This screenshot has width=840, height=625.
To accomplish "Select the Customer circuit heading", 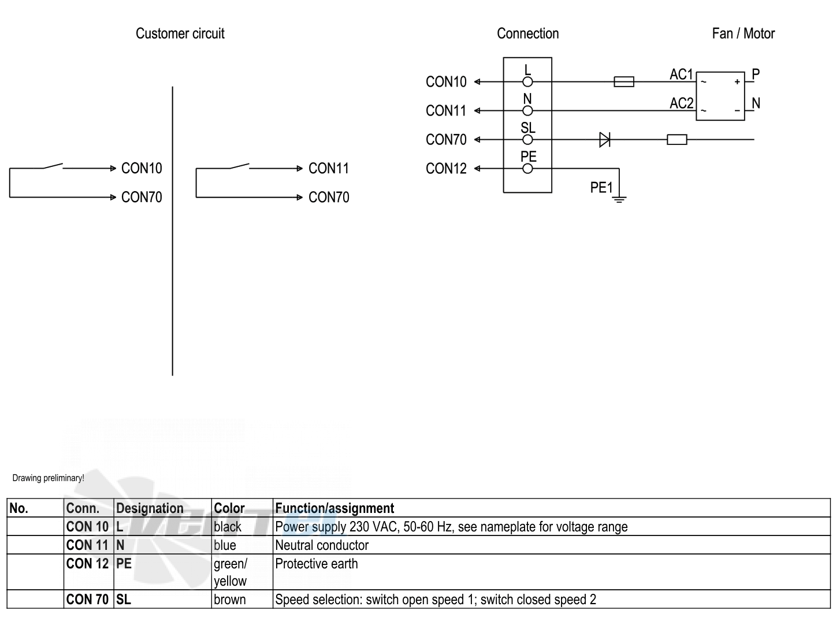I will coord(180,34).
